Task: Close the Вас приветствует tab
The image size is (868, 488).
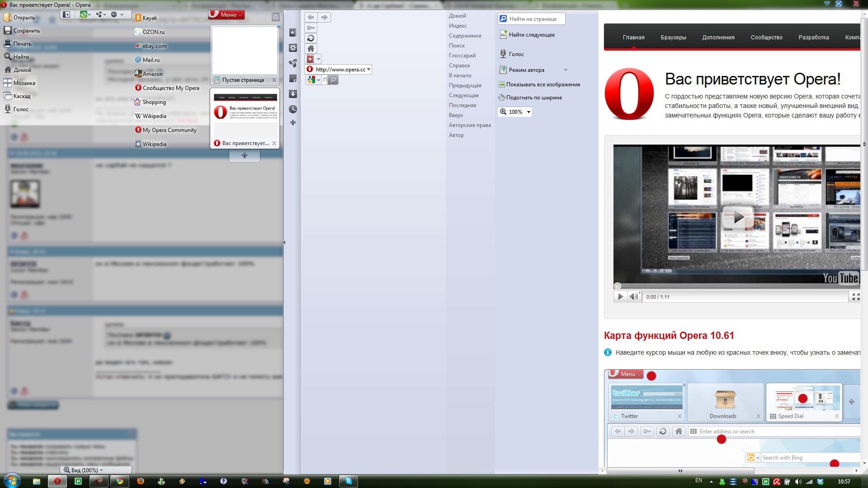Action: click(x=274, y=143)
